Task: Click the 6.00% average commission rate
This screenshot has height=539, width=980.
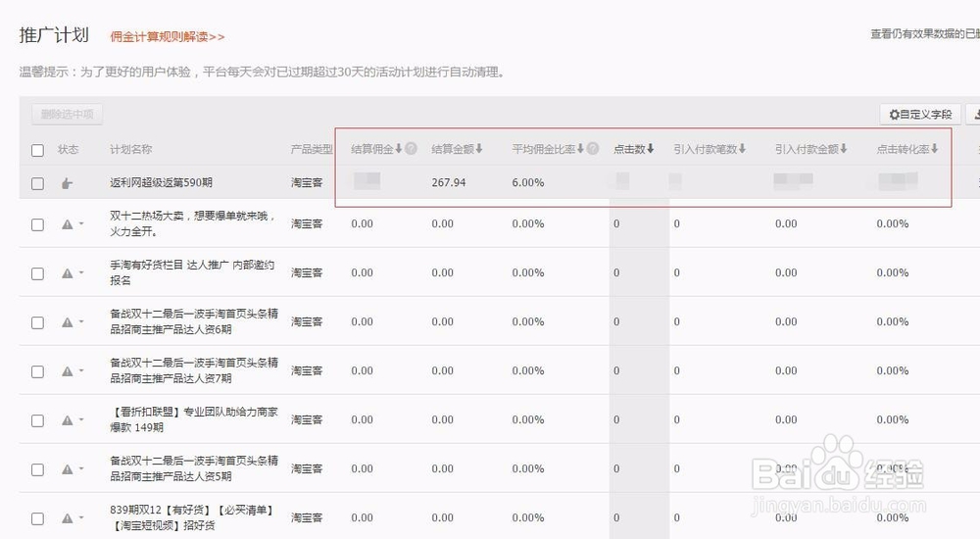Action: 527,182
